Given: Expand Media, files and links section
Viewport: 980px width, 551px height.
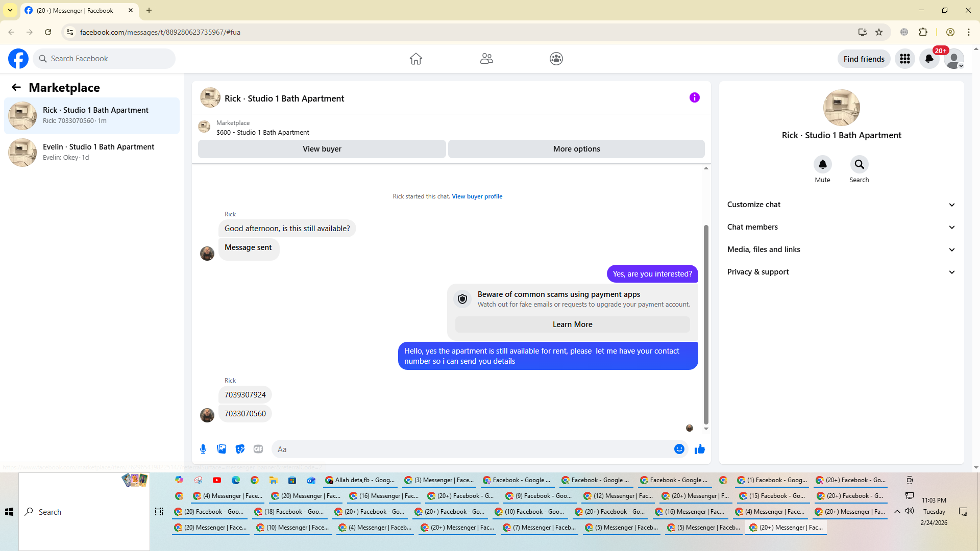Looking at the screenshot, I should pyautogui.click(x=841, y=249).
